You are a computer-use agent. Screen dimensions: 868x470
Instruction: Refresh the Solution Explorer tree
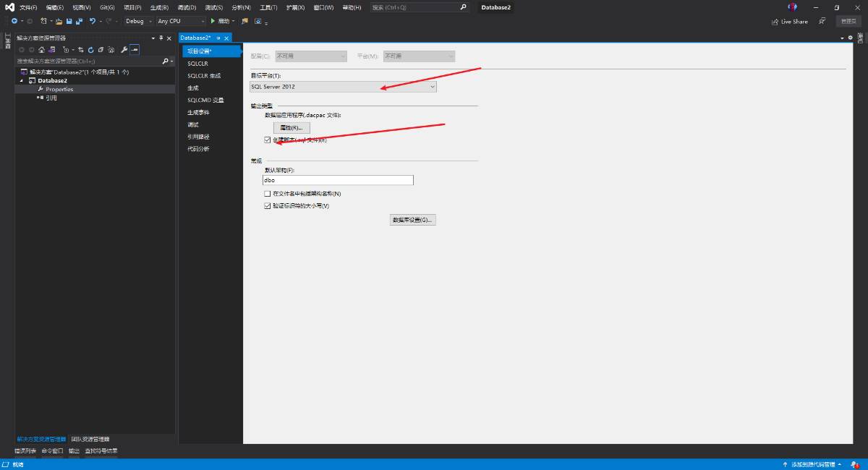(90, 50)
